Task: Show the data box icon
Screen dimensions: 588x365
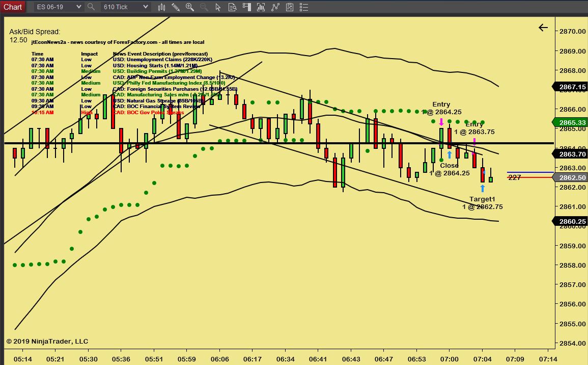Action: pos(232,7)
